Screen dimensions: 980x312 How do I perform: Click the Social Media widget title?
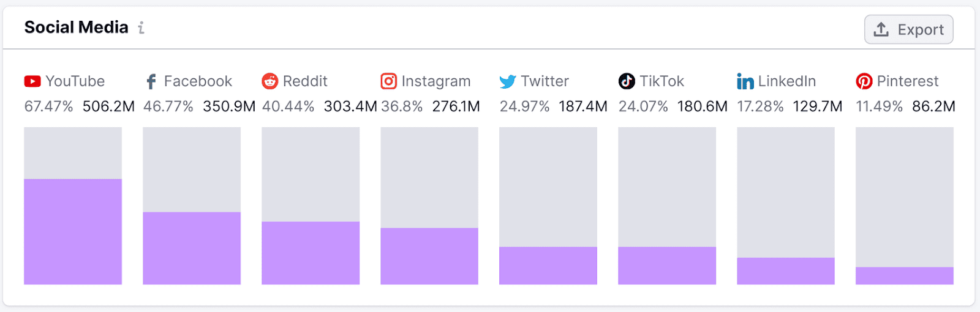[x=76, y=28]
